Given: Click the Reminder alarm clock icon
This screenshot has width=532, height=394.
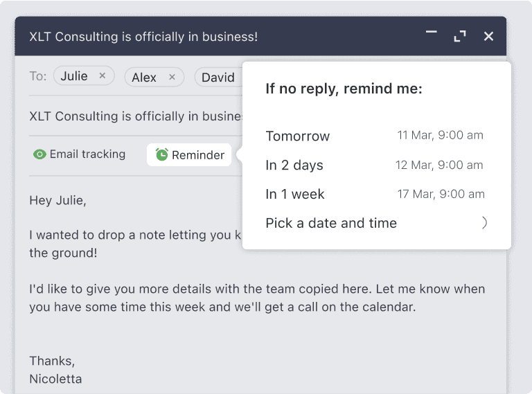Looking at the screenshot, I should 162,154.
